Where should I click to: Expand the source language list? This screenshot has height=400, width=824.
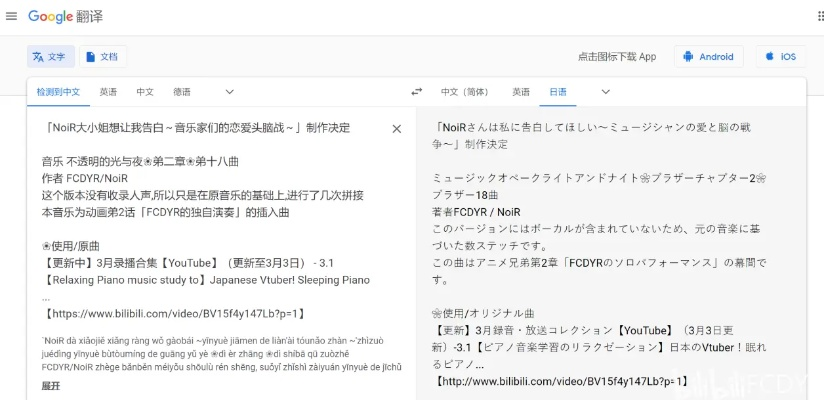229,92
